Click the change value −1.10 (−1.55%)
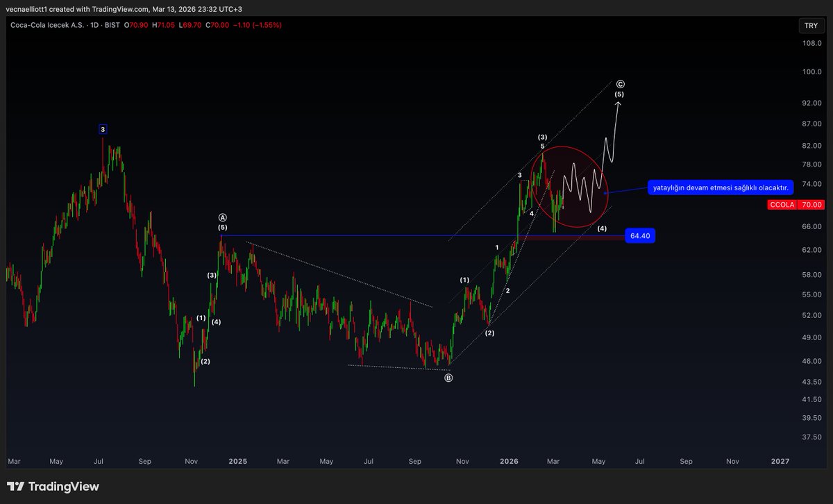Viewport: 833px width, 504px height. pos(257,25)
